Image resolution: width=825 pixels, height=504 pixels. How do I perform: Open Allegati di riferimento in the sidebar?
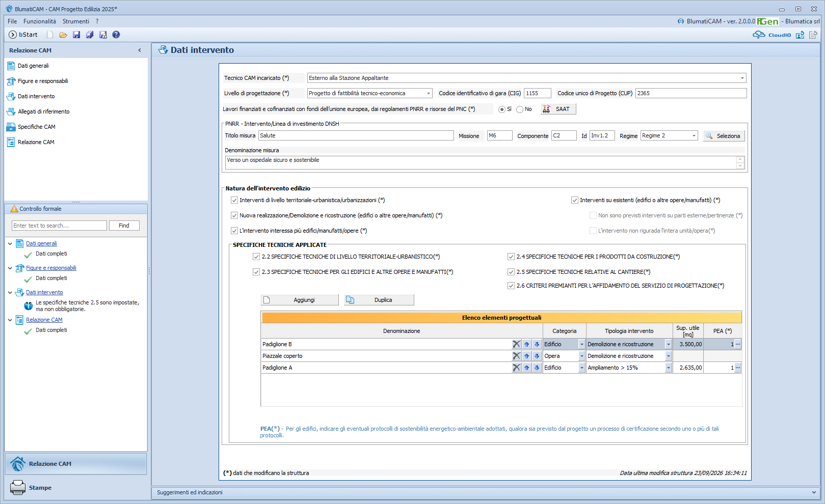pyautogui.click(x=43, y=111)
